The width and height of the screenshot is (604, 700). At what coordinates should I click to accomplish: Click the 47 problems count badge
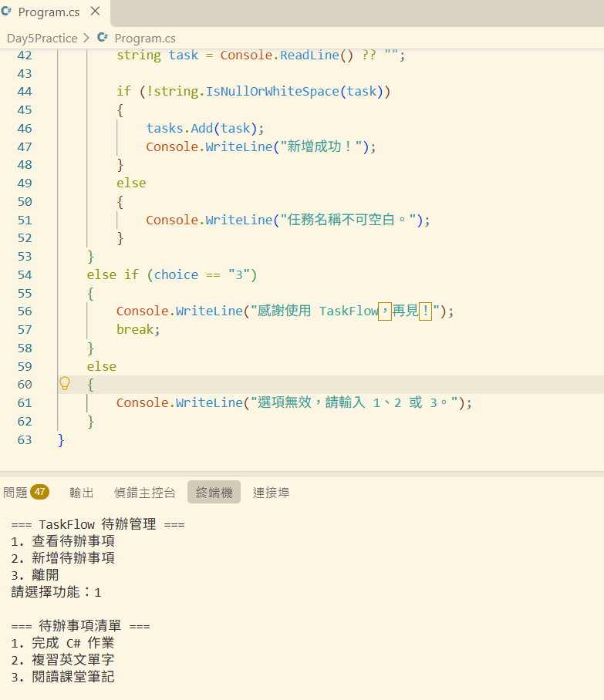(40, 492)
